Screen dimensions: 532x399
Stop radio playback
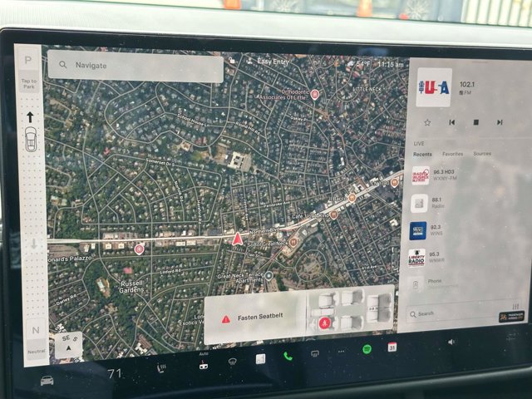476,122
